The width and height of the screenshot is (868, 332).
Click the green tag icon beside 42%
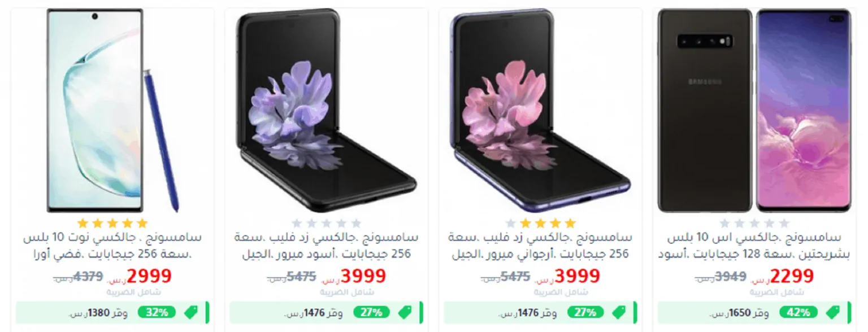tap(832, 312)
